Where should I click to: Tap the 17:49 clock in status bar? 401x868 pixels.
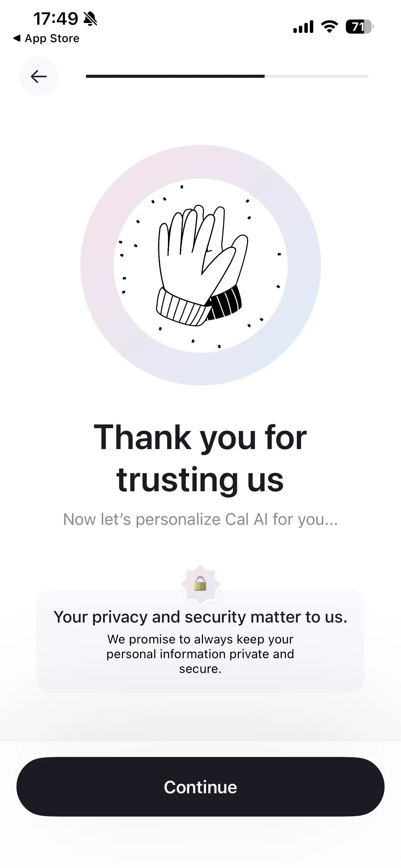click(56, 19)
